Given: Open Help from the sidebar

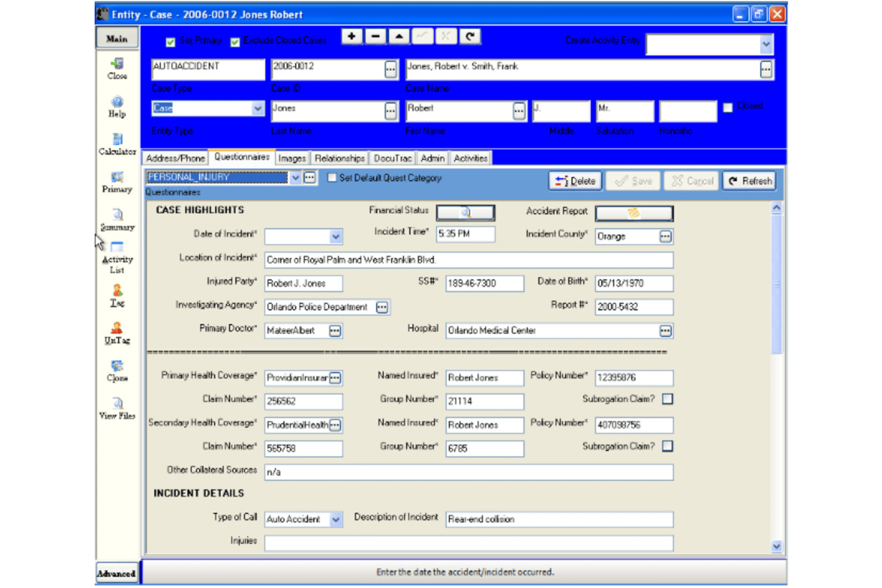Looking at the screenshot, I should [x=117, y=107].
